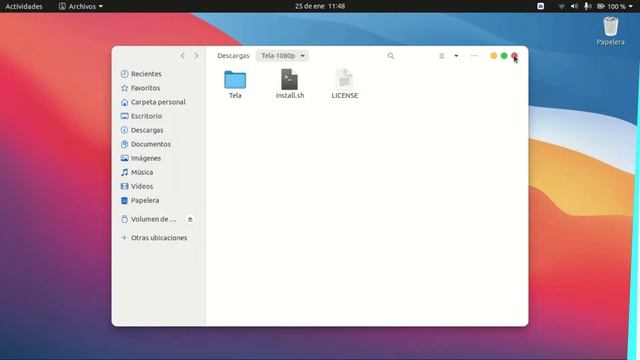The height and width of the screenshot is (360, 640).
Task: Open the system menu dropdown arrow
Action: click(631, 6)
